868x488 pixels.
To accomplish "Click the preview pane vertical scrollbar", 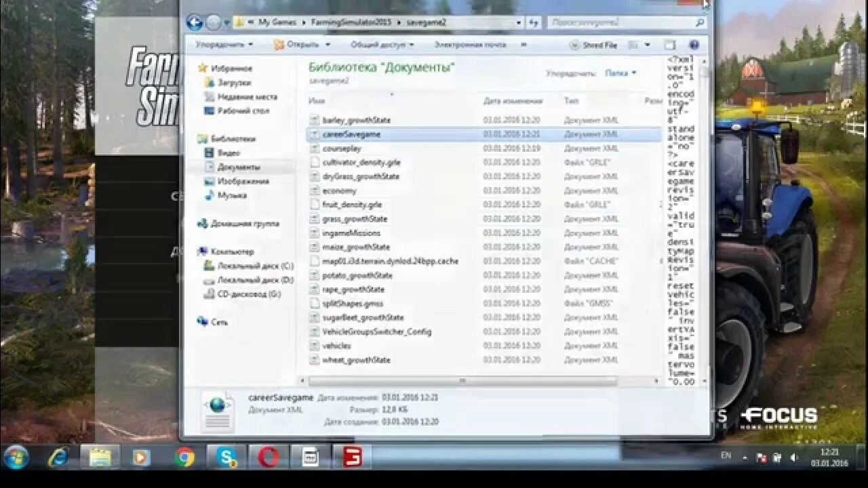I will click(x=705, y=220).
